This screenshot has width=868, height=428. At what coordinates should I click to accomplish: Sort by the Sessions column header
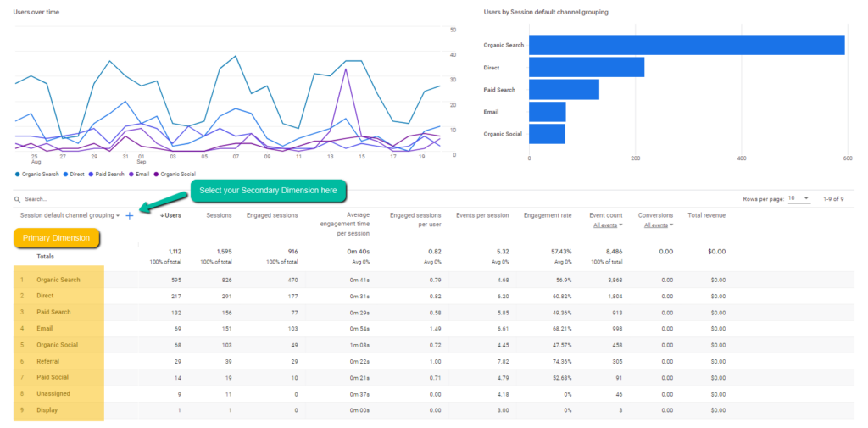(219, 215)
